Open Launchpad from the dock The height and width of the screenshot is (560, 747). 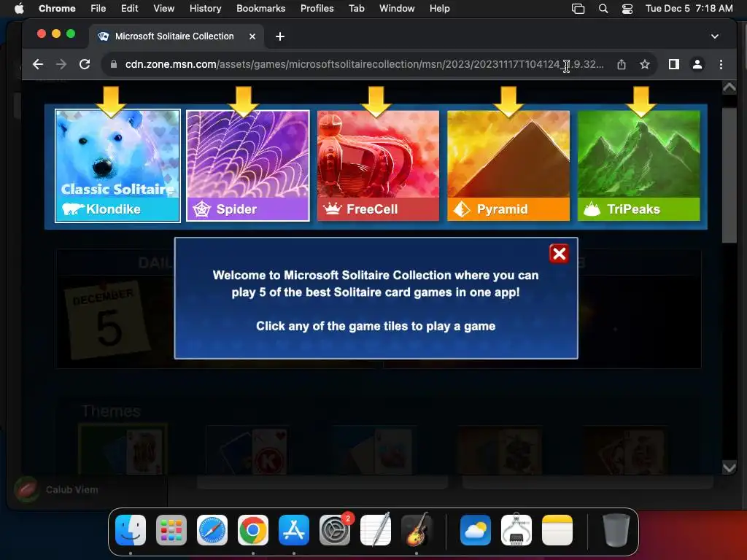click(x=171, y=530)
